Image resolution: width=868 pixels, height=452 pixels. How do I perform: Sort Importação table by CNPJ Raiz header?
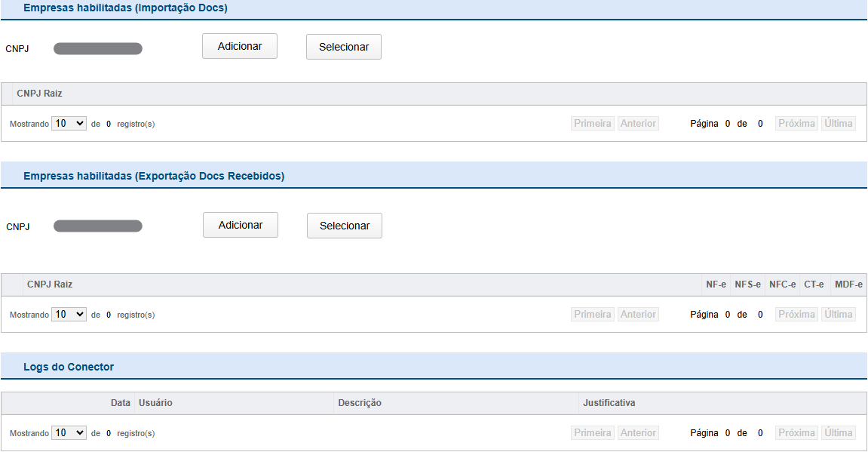point(39,94)
